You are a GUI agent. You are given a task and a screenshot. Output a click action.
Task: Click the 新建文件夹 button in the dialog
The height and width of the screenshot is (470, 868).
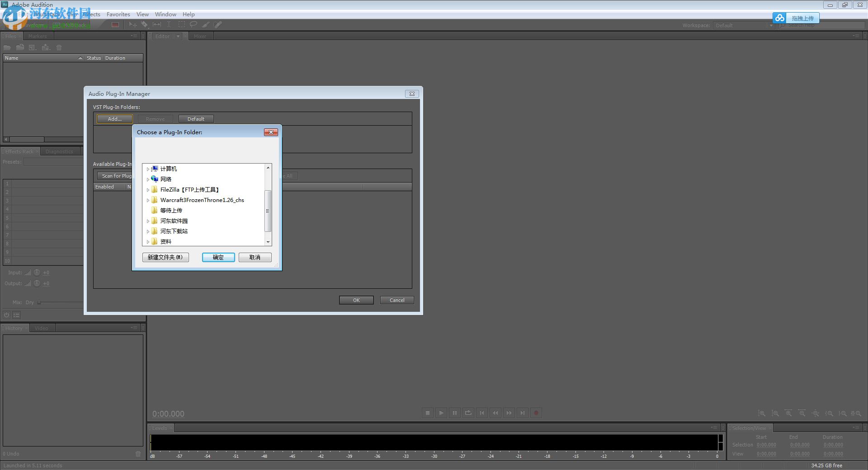coord(165,257)
